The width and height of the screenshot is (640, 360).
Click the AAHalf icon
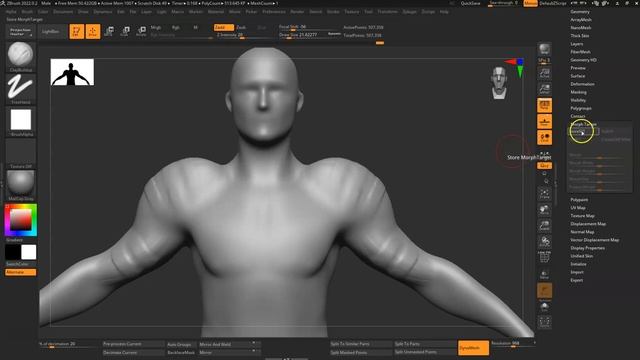544,89
